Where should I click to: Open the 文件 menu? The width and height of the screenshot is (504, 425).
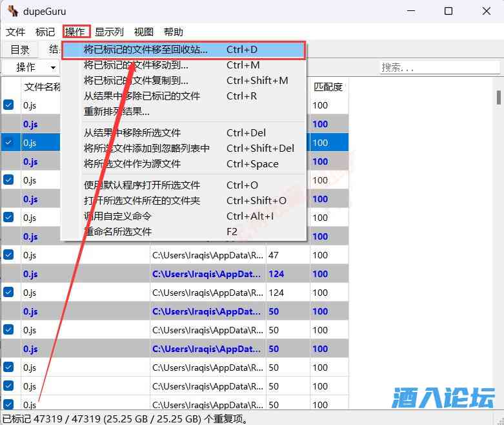tap(15, 32)
